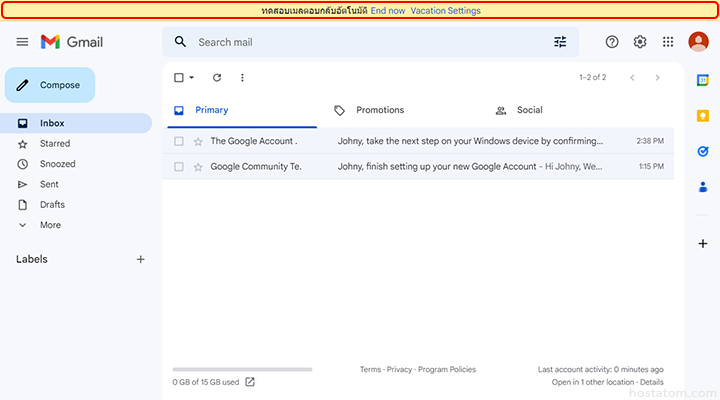
Task: Tick the checkbox for The Google Account email
Action: coord(179,142)
